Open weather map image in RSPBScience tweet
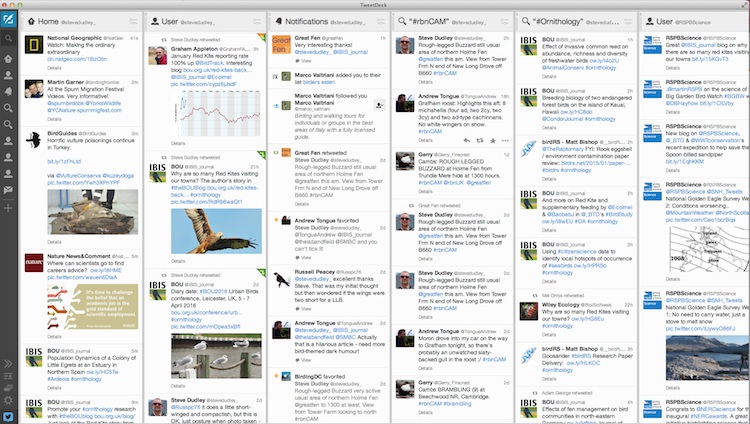This screenshot has height=424, width=750. point(707,249)
